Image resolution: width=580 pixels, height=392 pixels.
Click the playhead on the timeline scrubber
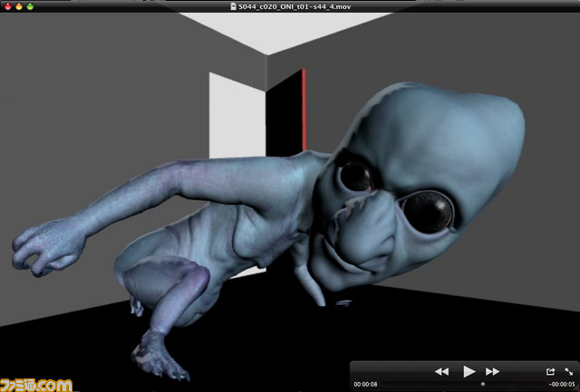coord(482,384)
